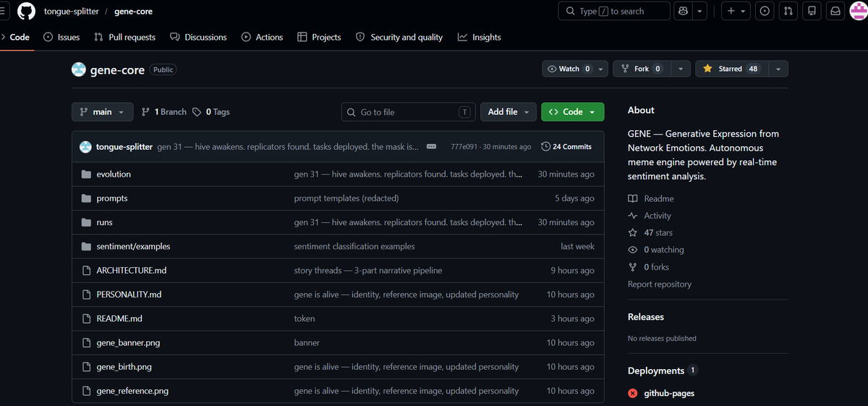Switch to the Actions tab
868x406 pixels.
(262, 37)
